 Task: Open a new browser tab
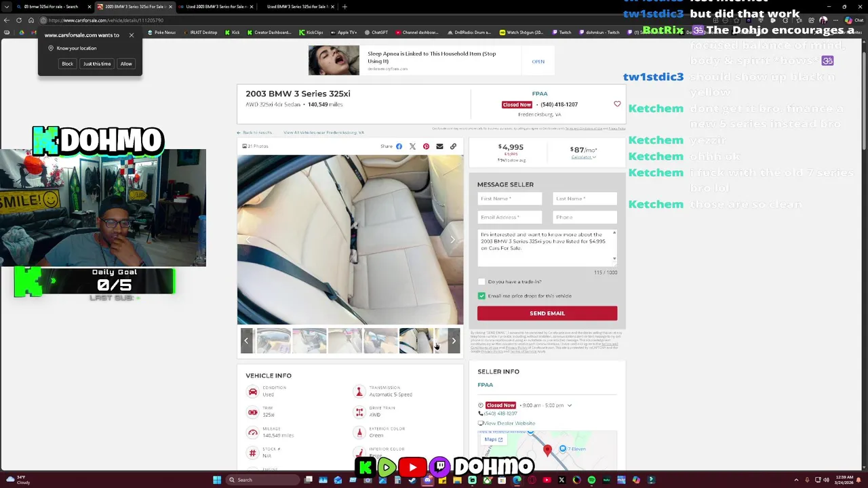(344, 7)
